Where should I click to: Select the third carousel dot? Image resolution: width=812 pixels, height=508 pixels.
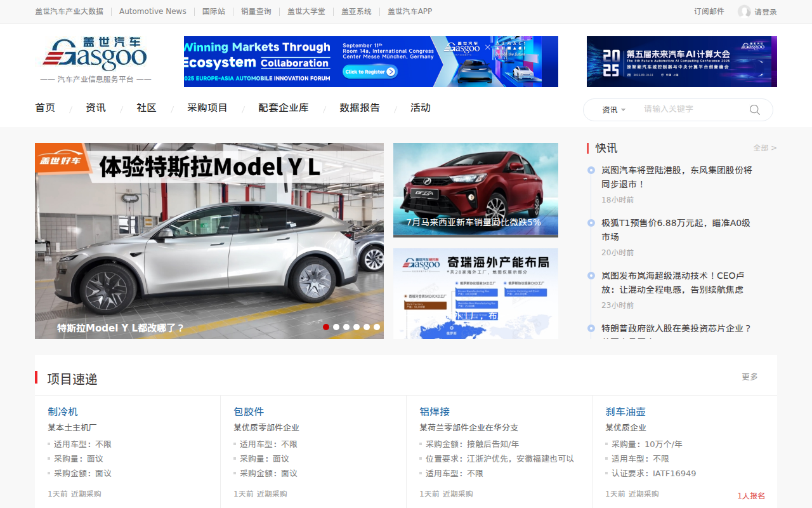pyautogui.click(x=346, y=327)
